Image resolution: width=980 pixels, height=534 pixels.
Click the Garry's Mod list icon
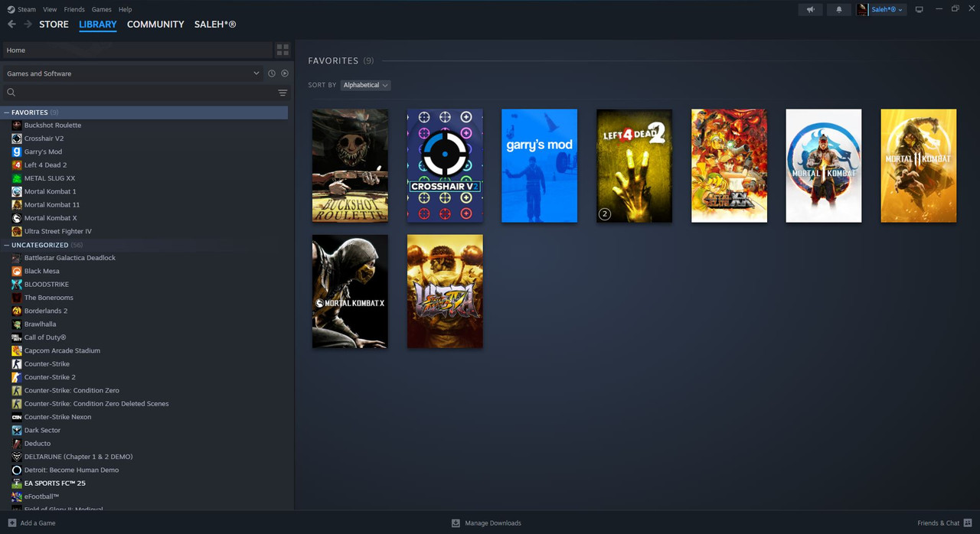coord(17,151)
